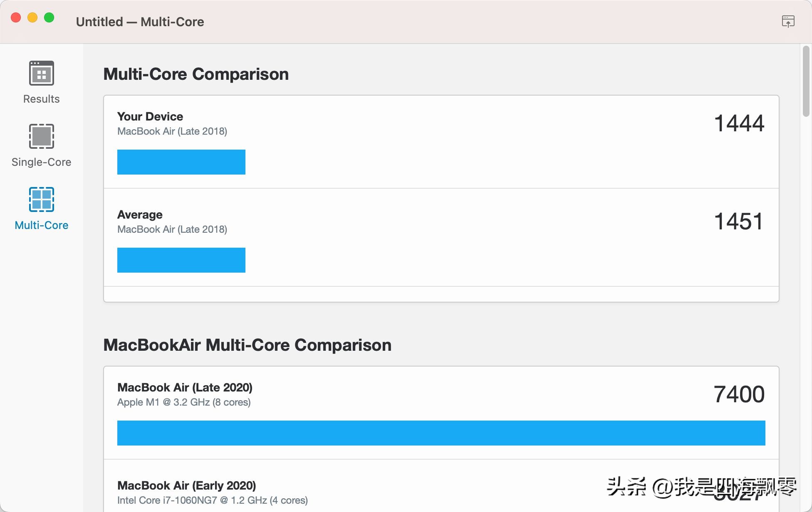Click the 1444 score for Your Device

coord(739,123)
